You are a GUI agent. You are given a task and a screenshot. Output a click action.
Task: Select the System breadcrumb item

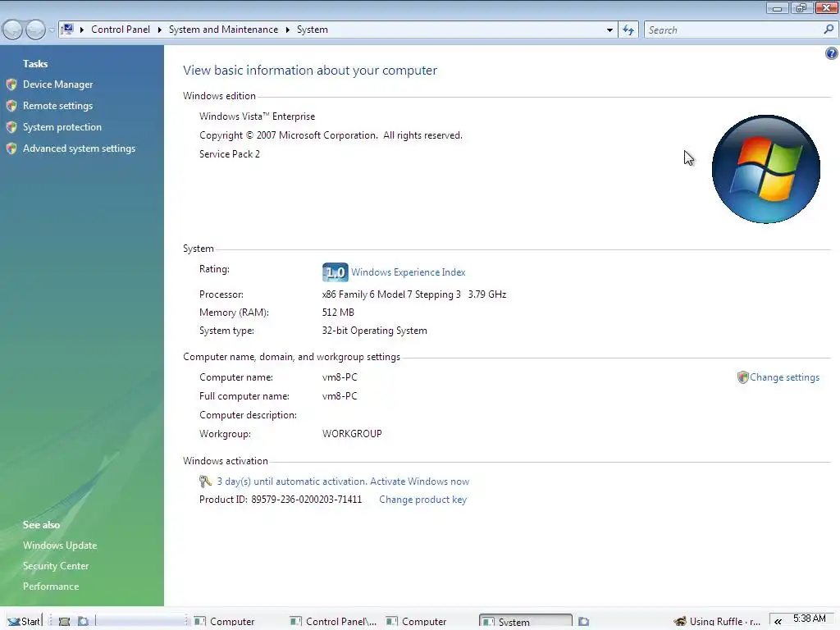313,30
